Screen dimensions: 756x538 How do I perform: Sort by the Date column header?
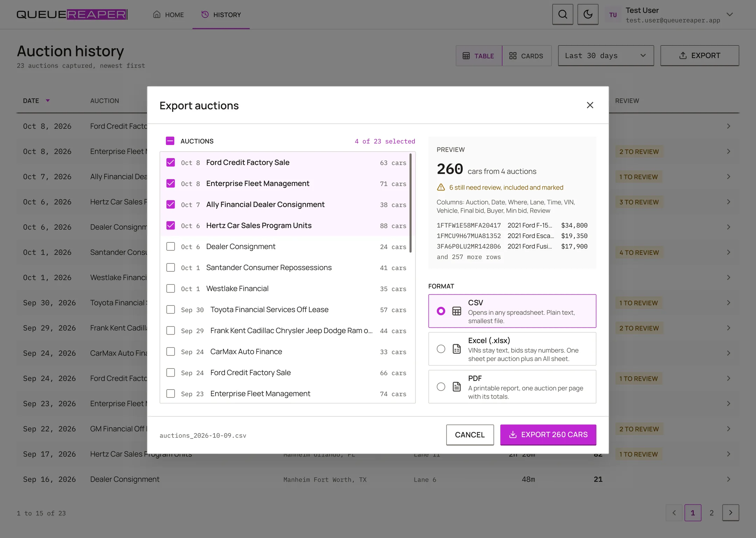[36, 101]
